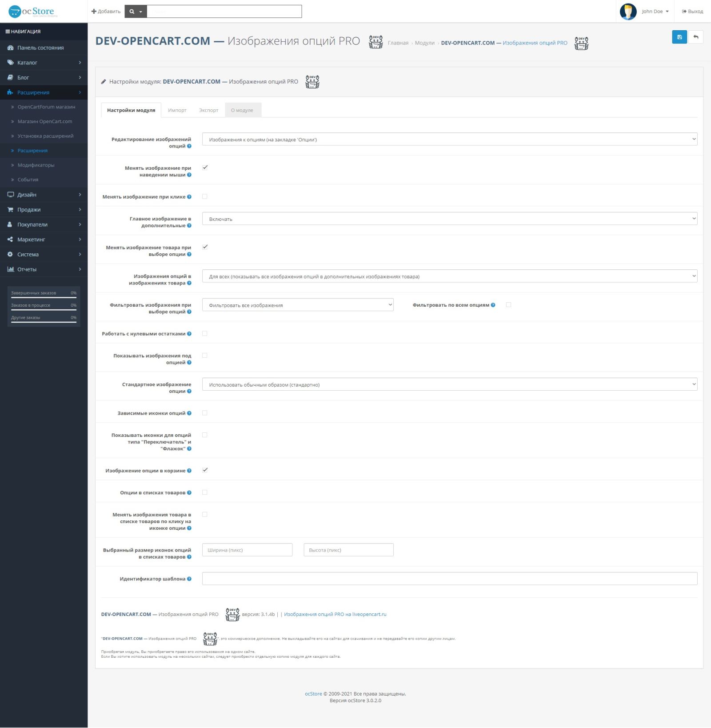Click Модули breadcrumb link
The width and height of the screenshot is (711, 728).
(425, 43)
